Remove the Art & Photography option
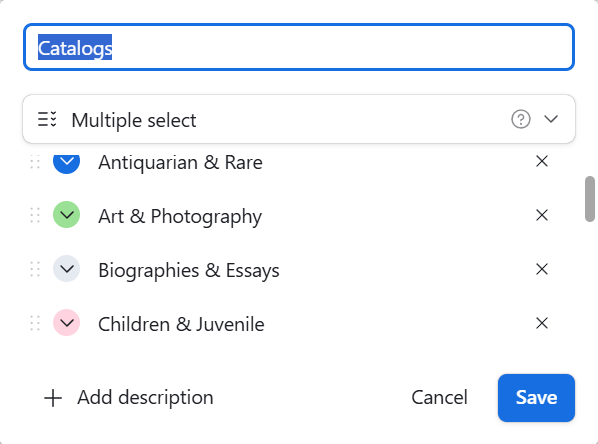The width and height of the screenshot is (598, 444). click(542, 215)
